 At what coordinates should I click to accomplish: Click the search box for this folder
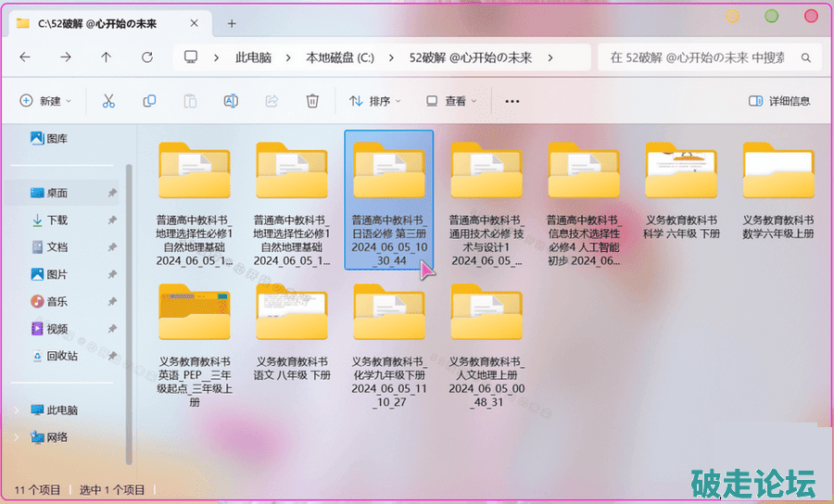pyautogui.click(x=708, y=57)
